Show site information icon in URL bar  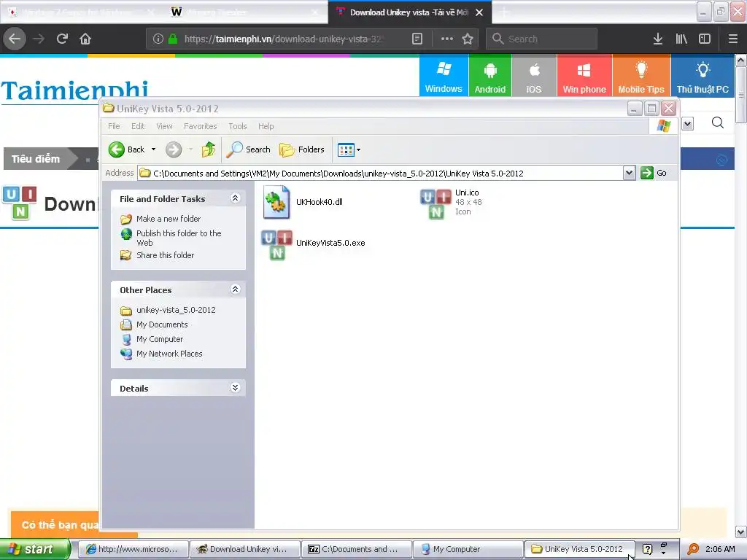point(158,39)
